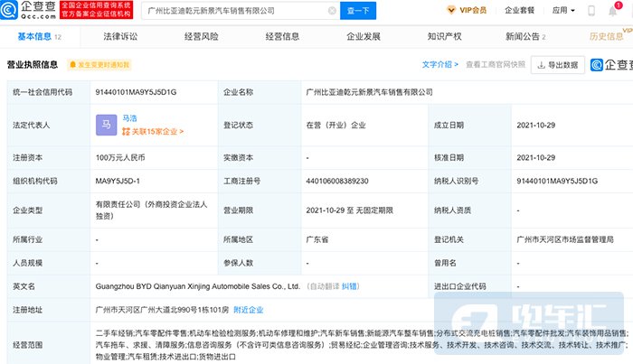Switch to the 法律诉讼 tab
The width and height of the screenshot is (633, 364).
[120, 37]
